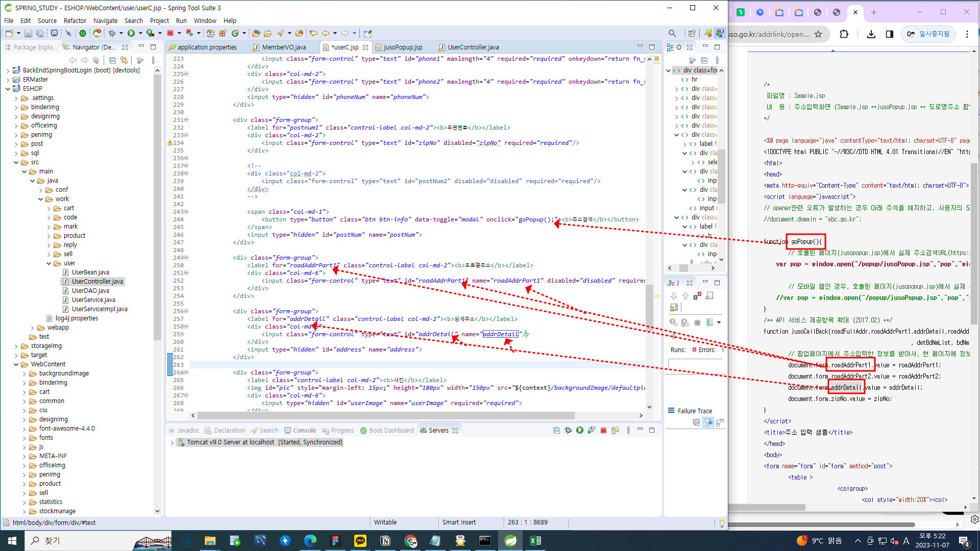Toggle stack trace filter in Failure Trace
The width and height of the screenshot is (980, 551).
708,422
